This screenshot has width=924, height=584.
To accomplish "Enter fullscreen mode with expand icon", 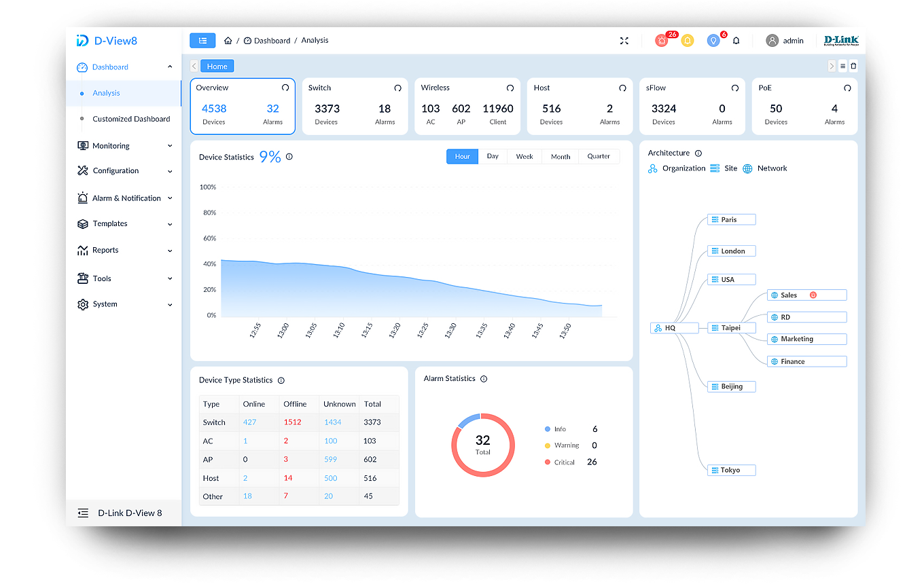I will pyautogui.click(x=624, y=41).
